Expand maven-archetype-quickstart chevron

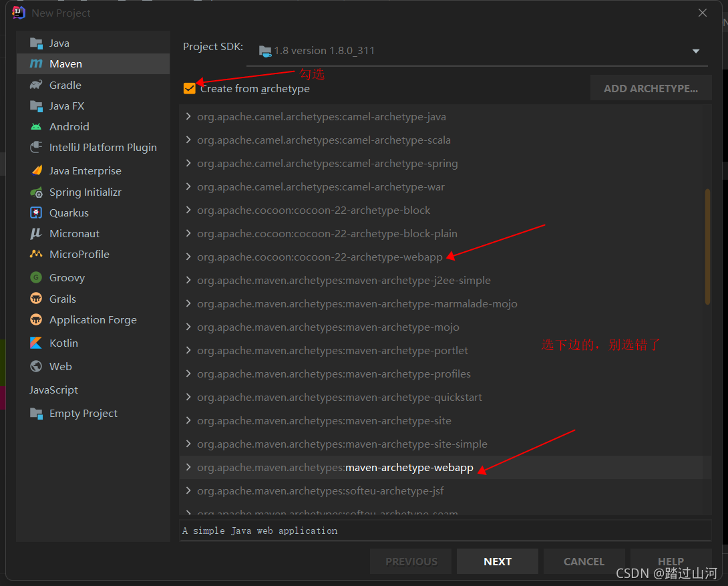click(188, 397)
